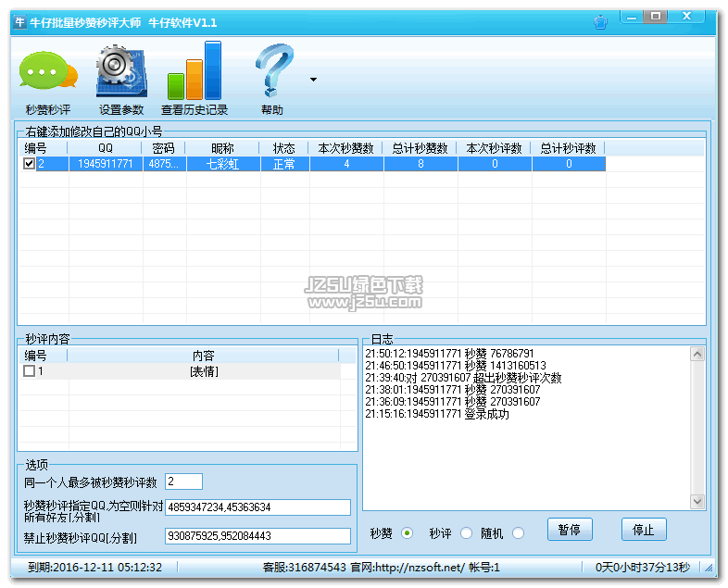Click the official site link http://nzsoft.net/
728x588 pixels.
pyautogui.click(x=420, y=567)
